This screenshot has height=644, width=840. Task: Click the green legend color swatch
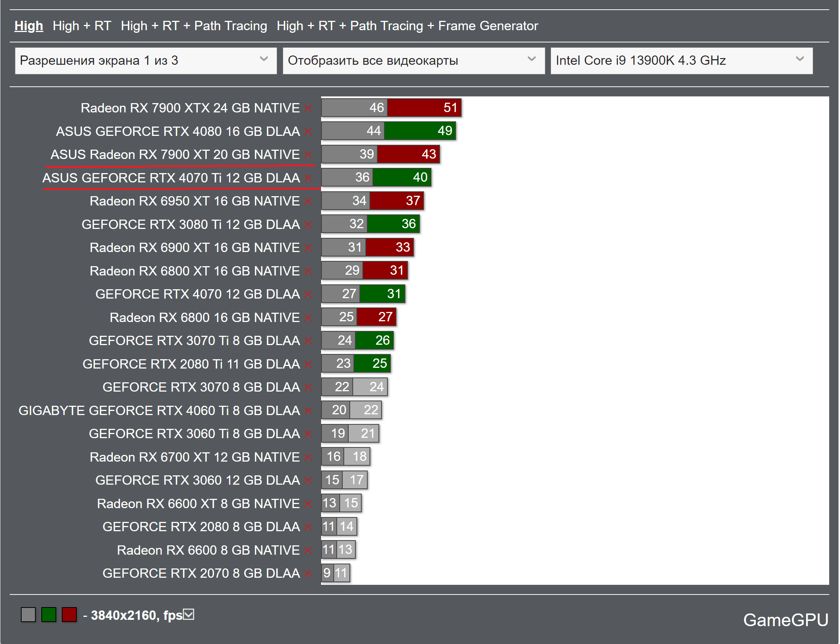pos(49,615)
